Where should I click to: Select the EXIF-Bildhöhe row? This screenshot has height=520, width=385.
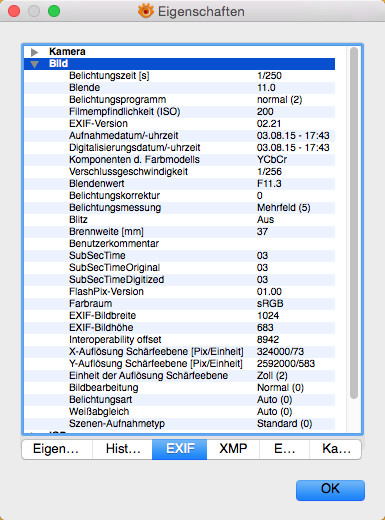tap(179, 328)
